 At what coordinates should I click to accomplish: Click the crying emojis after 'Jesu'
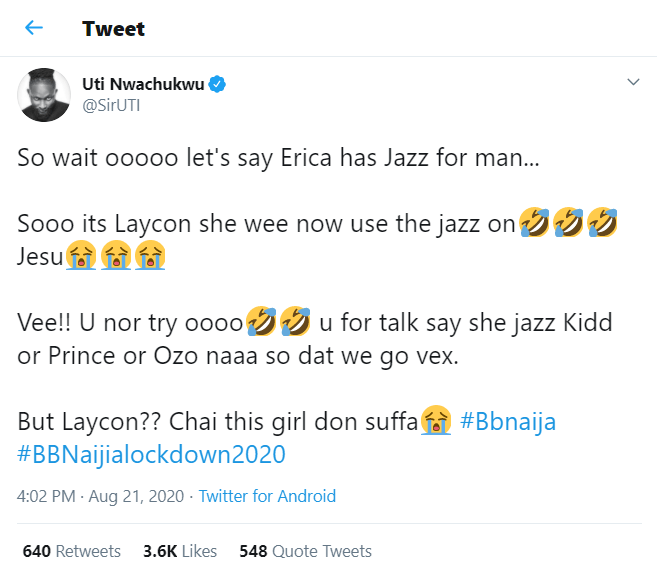point(116,258)
